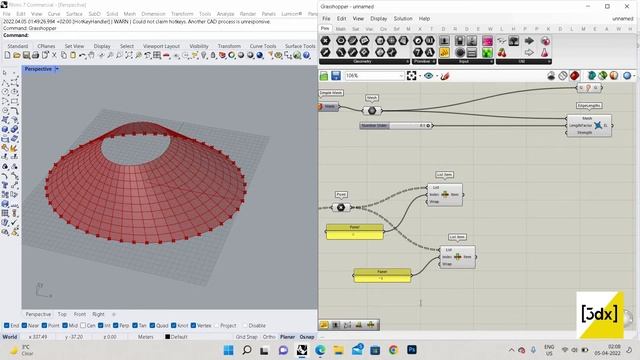This screenshot has height=360, width=640.
Task: Click the Number Slider on Grasshopper canvas
Action: [396, 126]
